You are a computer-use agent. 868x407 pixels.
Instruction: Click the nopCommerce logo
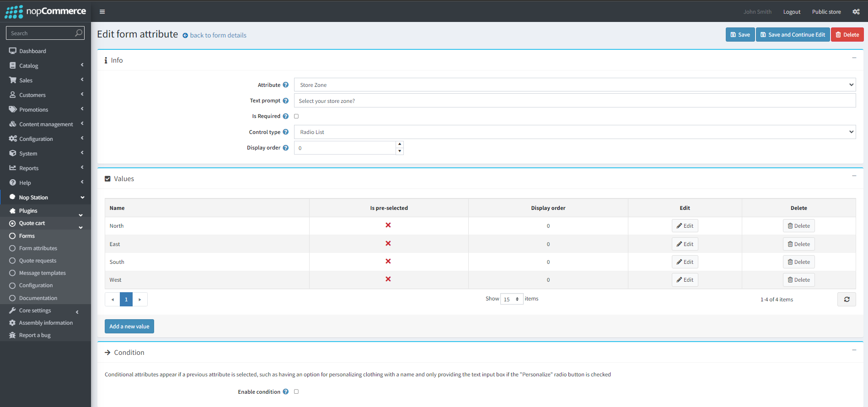tap(45, 11)
